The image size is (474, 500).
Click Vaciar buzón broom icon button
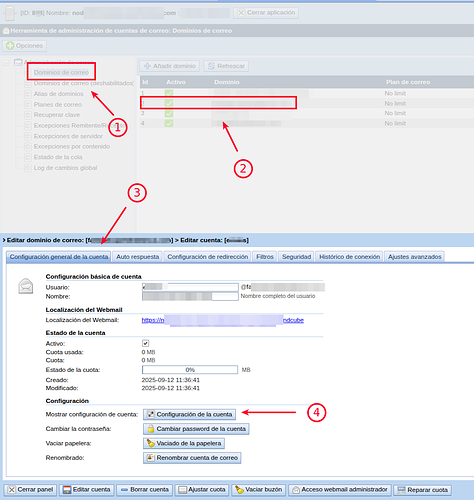(x=259, y=490)
